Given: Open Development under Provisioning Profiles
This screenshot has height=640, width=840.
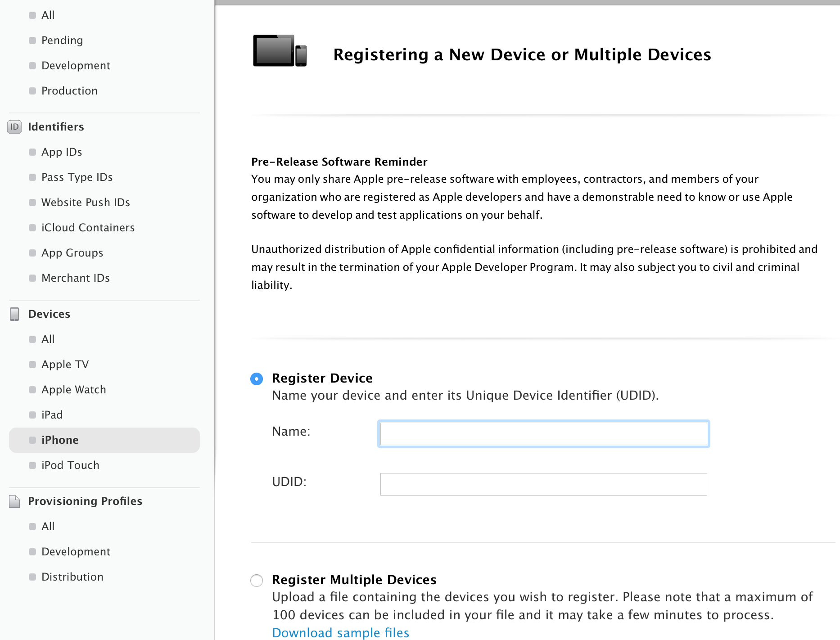Looking at the screenshot, I should point(76,552).
